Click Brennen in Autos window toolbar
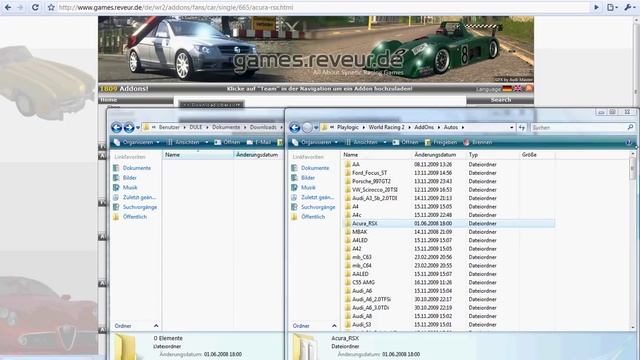This screenshot has width=640, height=360. point(478,142)
